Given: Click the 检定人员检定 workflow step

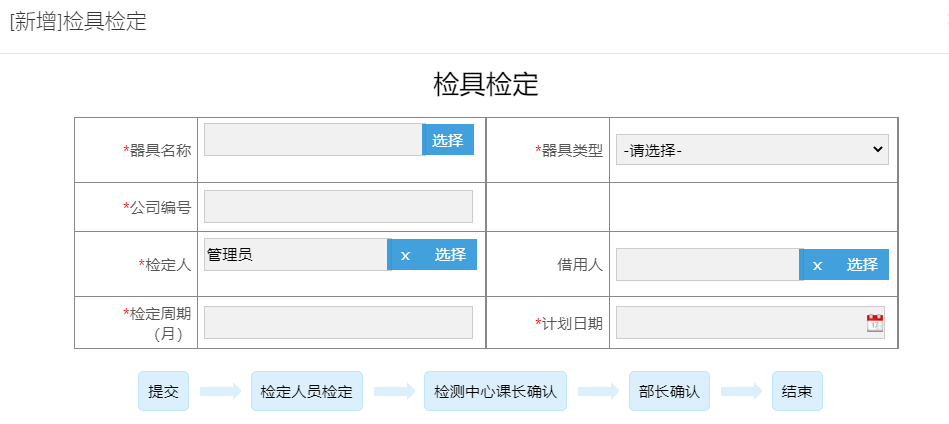Looking at the screenshot, I should click(307, 391).
